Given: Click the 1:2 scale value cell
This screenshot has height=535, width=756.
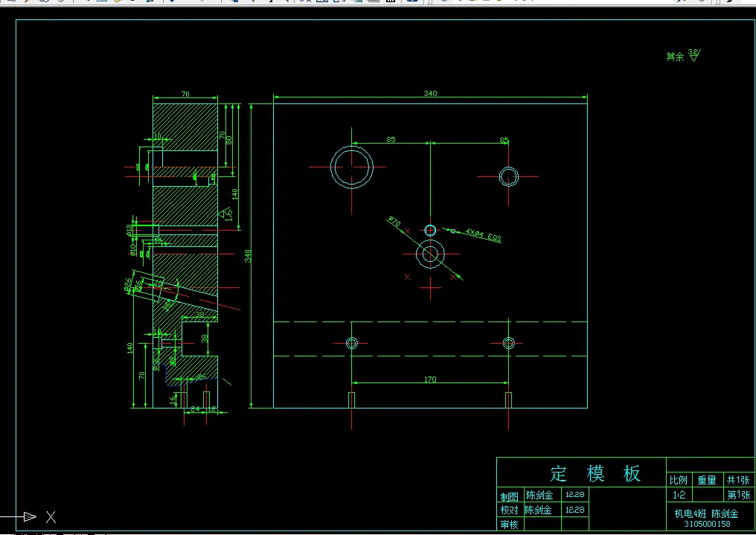Looking at the screenshot, I should [x=679, y=495].
